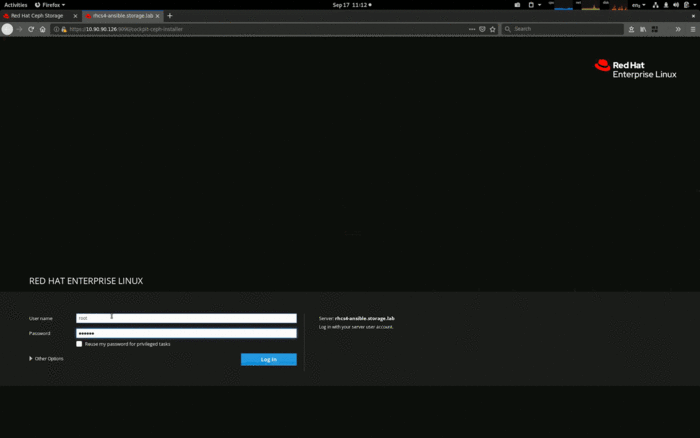Screen dimensions: 700x438
Task: Bookmark this page with the star icon
Action: pyautogui.click(x=492, y=29)
